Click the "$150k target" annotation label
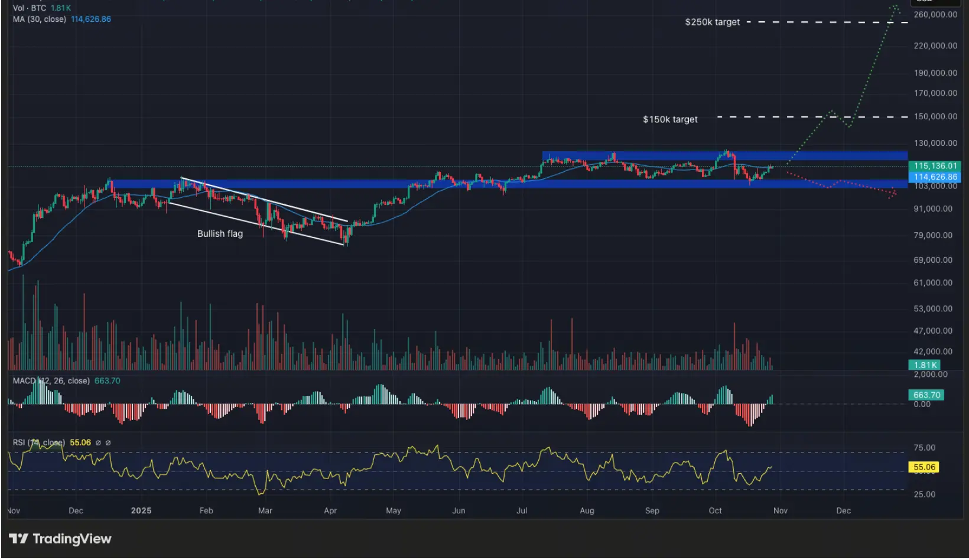This screenshot has width=969, height=560. click(x=671, y=119)
